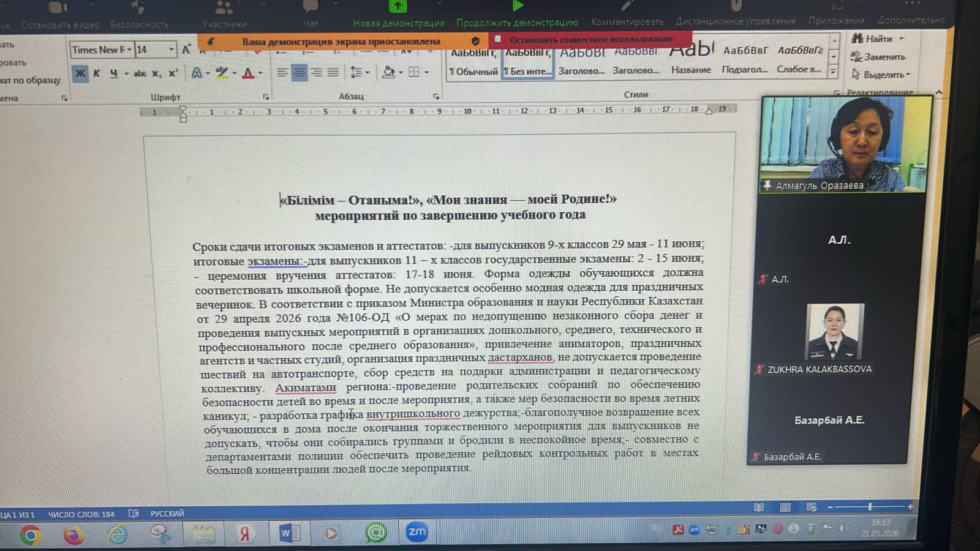
Task: Click the РУССКИЙ language indicator
Action: (x=167, y=513)
